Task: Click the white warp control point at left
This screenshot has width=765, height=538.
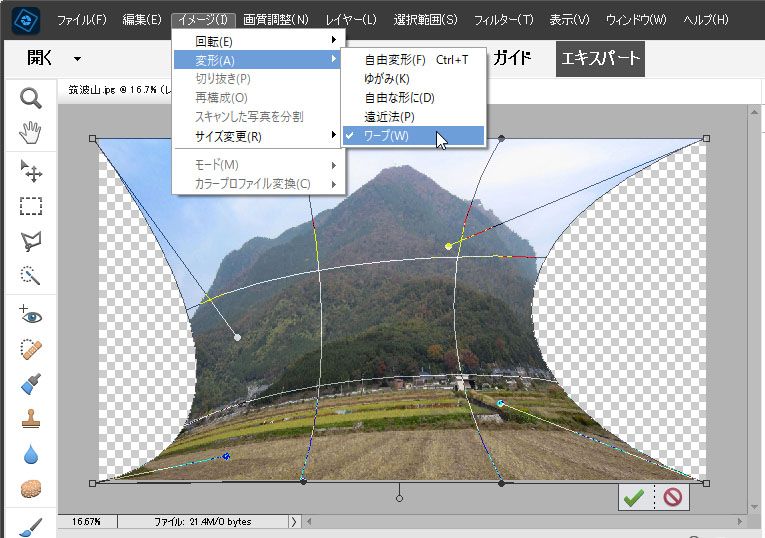Action: point(238,337)
